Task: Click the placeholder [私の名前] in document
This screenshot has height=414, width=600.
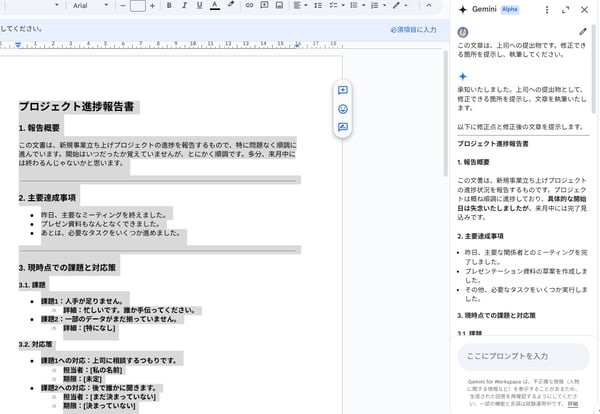Action: click(x=106, y=370)
